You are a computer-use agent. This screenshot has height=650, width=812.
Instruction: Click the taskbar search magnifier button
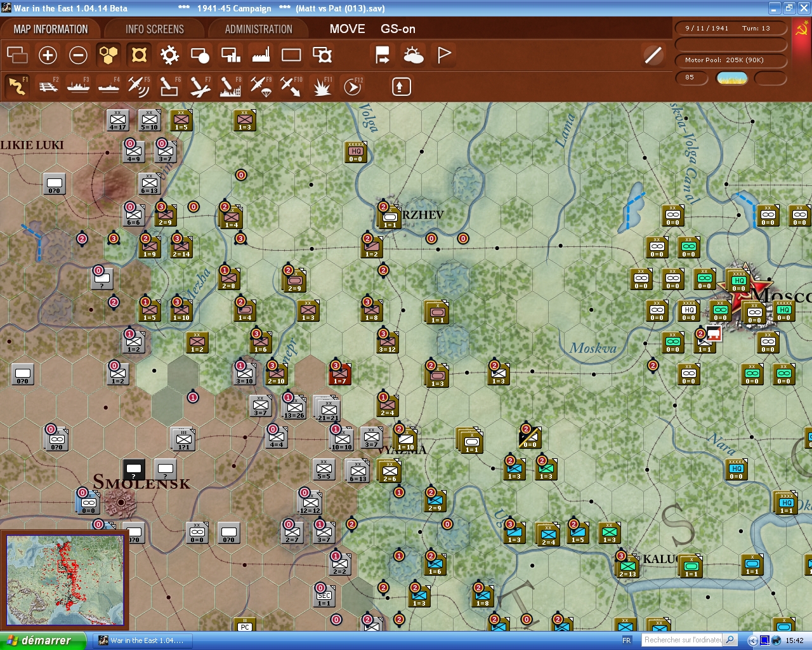click(x=730, y=640)
